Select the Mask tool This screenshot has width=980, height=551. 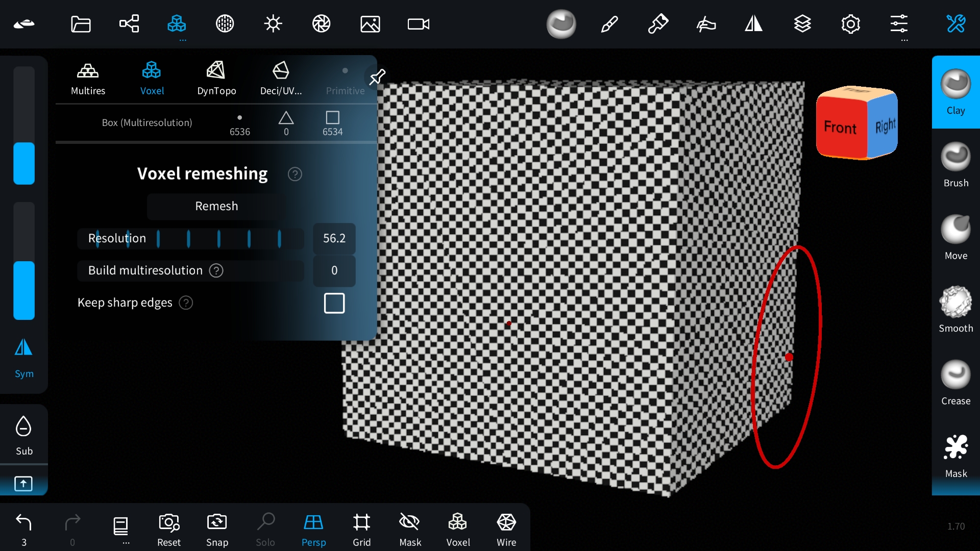[955, 456]
